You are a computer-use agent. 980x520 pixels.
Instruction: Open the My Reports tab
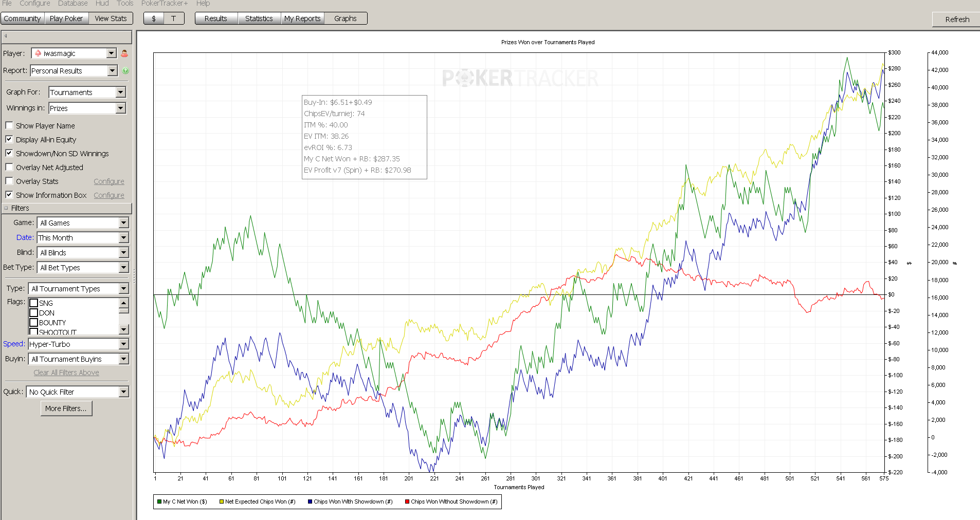[302, 18]
